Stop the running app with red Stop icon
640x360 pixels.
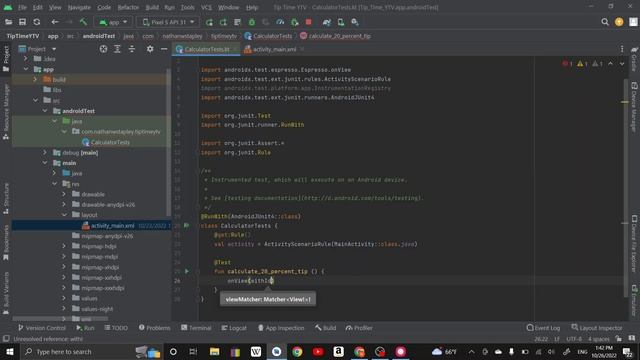pyautogui.click(x=309, y=22)
